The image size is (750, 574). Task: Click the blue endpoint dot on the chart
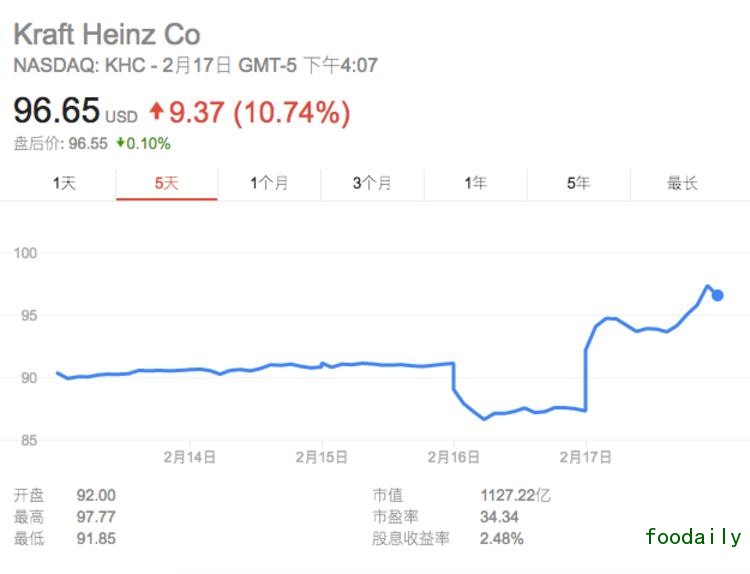click(717, 295)
